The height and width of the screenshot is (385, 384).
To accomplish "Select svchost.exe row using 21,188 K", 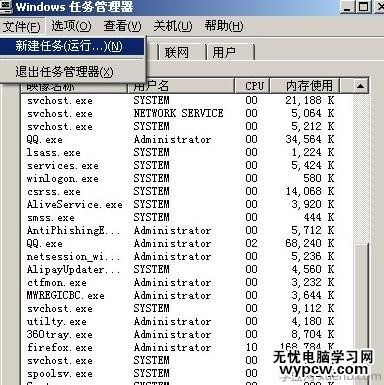I will tap(187, 100).
